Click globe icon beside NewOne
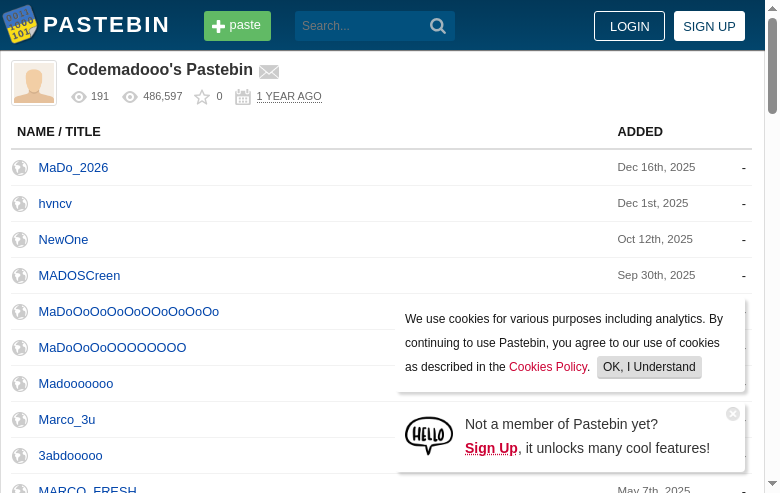This screenshot has width=780, height=493. 20,240
